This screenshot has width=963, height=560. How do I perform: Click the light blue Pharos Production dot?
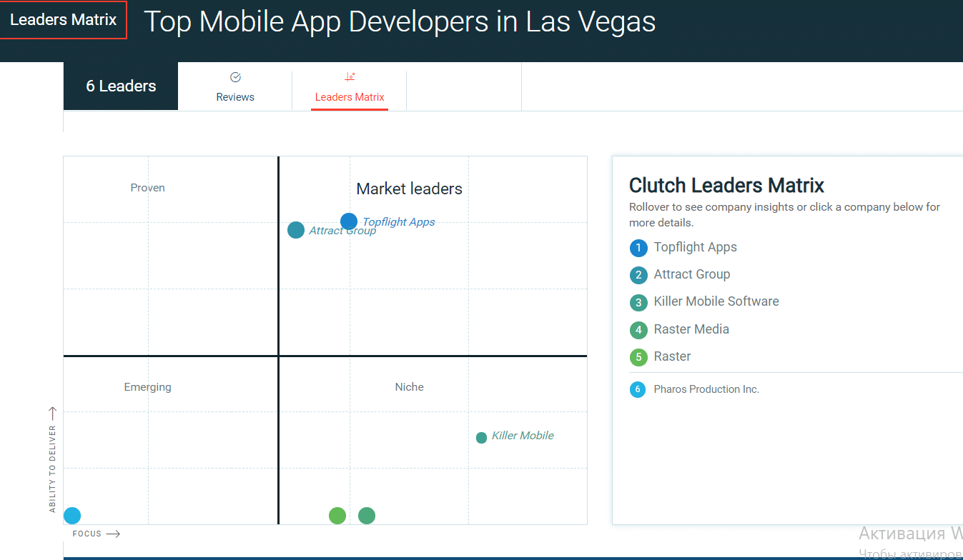point(72,516)
